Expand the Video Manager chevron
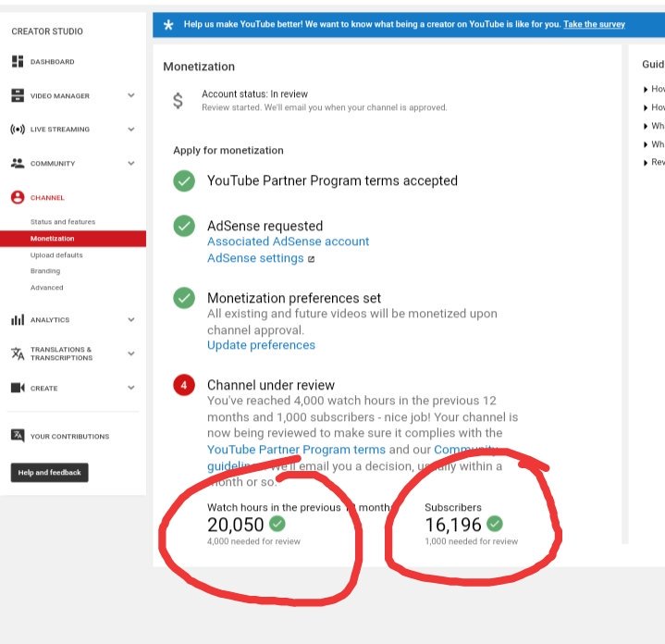Image resolution: width=665 pixels, height=644 pixels. pos(131,95)
